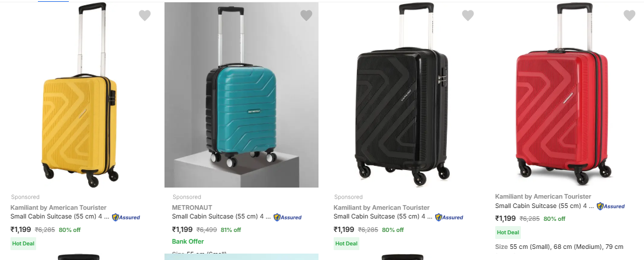Click the Assured badge under the yellow suitcase
The width and height of the screenshot is (644, 260).
126,217
